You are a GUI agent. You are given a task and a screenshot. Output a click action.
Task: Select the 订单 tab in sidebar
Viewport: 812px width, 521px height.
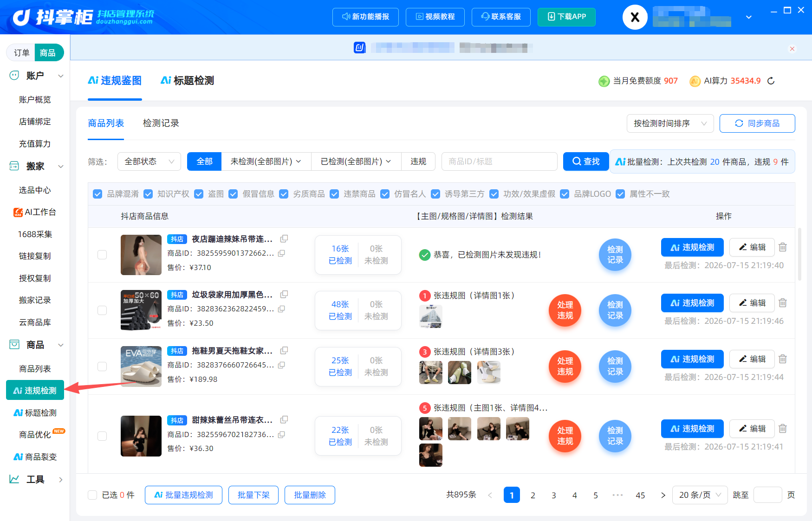tap(21, 53)
